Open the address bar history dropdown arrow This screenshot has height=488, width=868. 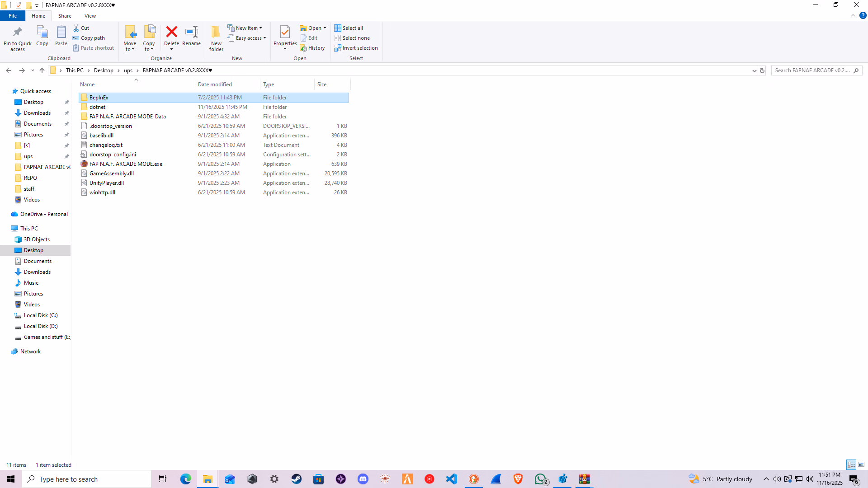[754, 70]
